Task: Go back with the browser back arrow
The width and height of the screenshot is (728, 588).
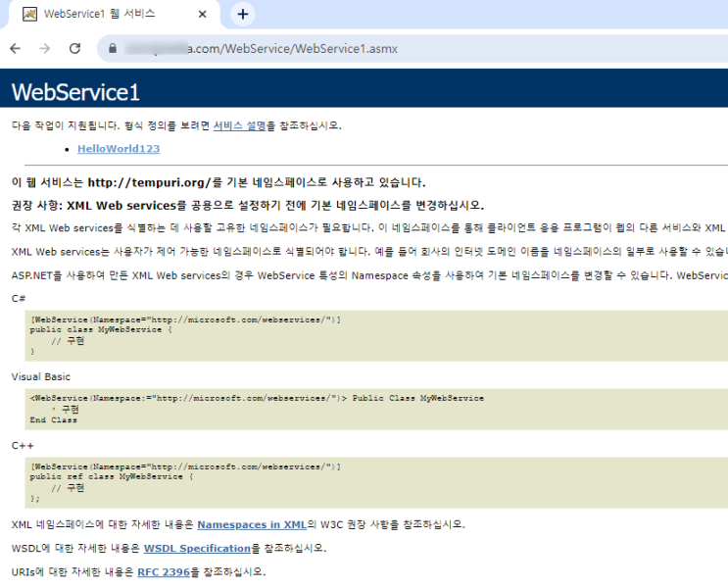Action: (x=16, y=48)
